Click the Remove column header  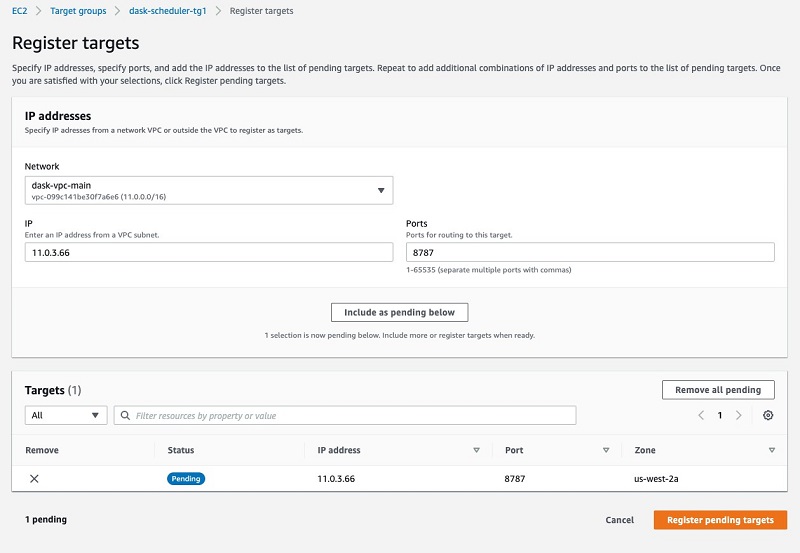coord(42,450)
